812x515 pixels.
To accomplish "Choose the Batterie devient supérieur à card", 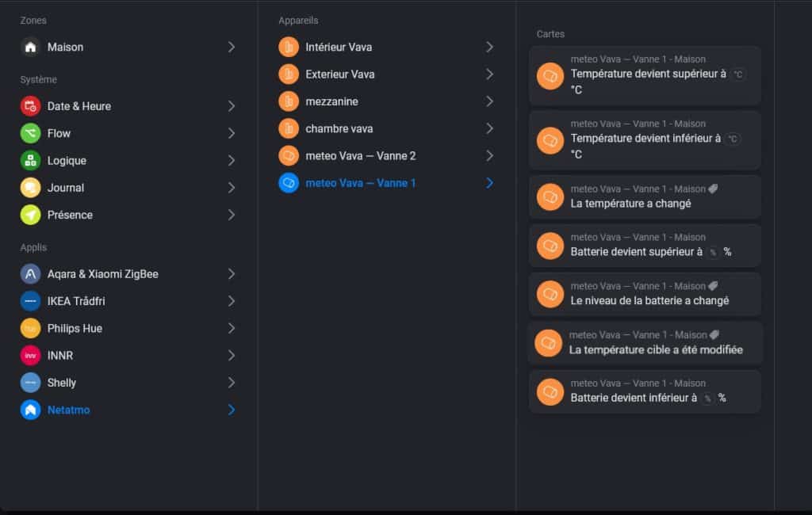I will tap(645, 246).
